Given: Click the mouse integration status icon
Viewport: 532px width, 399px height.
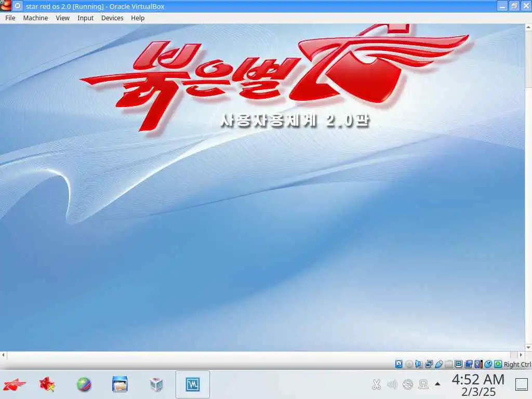Looking at the screenshot, I should [x=488, y=364].
